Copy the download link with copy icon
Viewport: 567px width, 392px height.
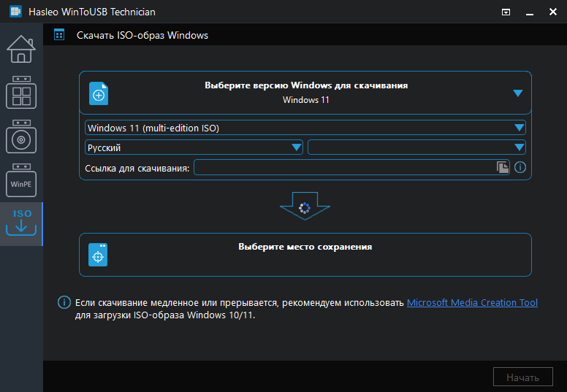pos(502,167)
